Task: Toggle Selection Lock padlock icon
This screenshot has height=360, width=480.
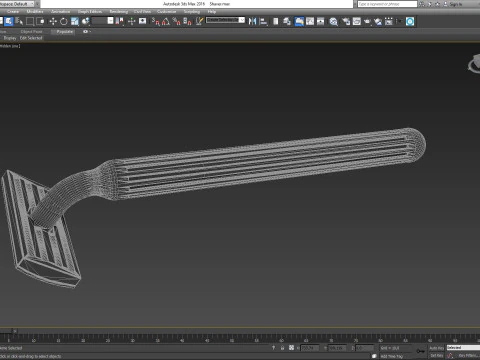Action: click(282, 348)
